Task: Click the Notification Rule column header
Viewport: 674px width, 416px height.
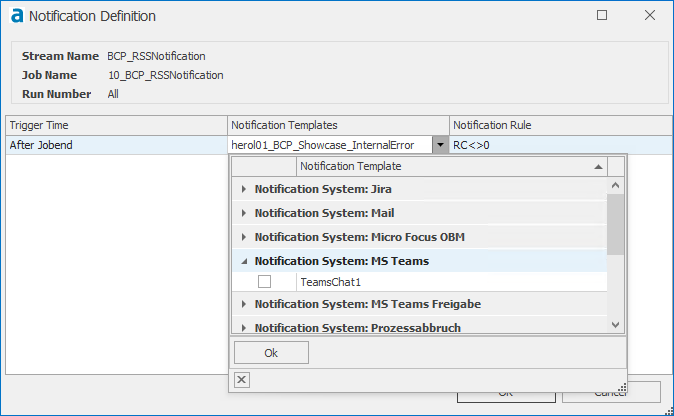Action: pos(561,125)
